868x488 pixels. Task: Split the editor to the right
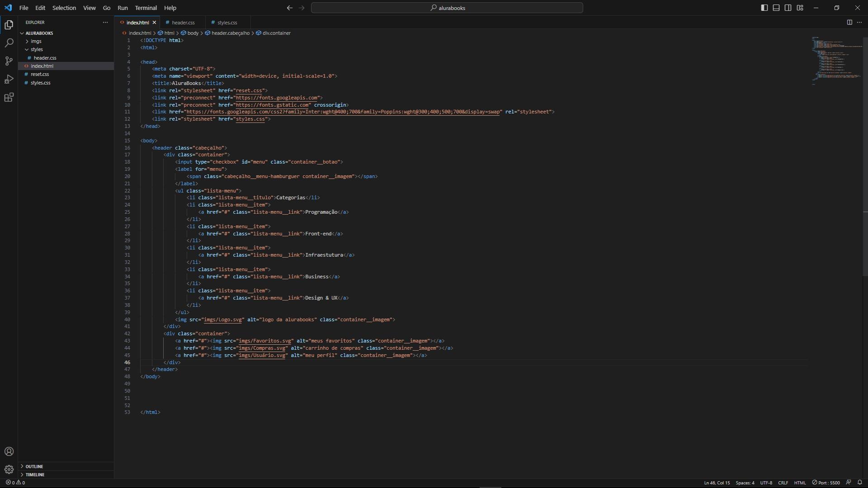(x=849, y=22)
